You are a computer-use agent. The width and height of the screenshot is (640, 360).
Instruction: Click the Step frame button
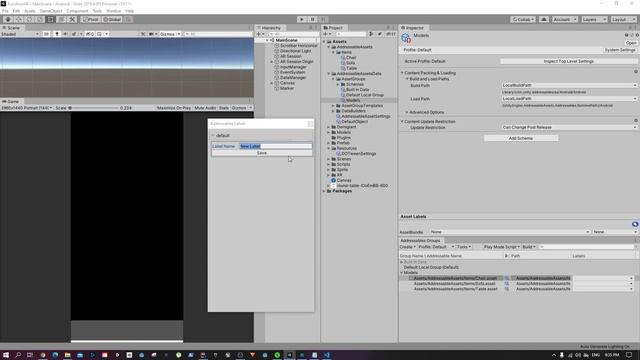pyautogui.click(x=323, y=20)
